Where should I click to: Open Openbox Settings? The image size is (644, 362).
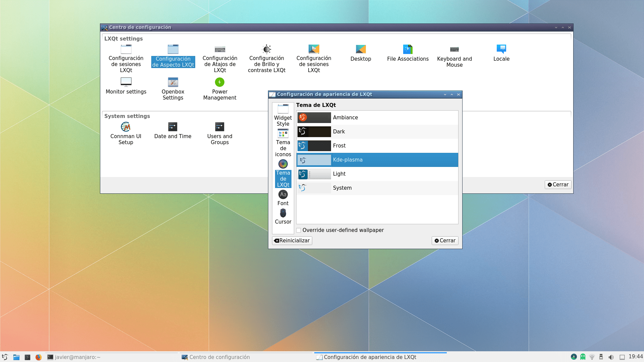(173, 89)
